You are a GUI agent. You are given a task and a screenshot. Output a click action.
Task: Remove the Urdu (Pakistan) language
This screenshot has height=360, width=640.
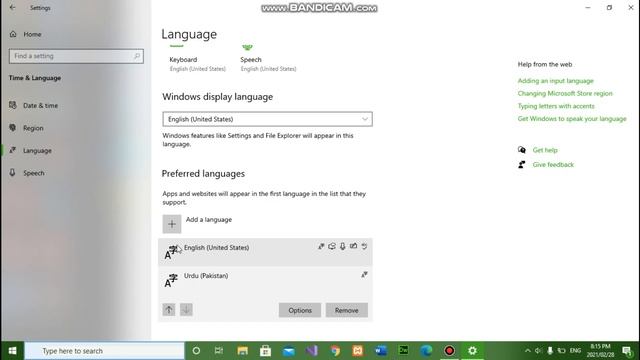pos(347,310)
